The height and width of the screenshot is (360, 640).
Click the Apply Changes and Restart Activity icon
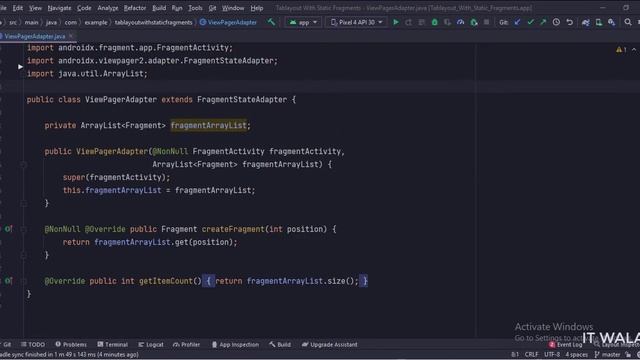point(409,22)
